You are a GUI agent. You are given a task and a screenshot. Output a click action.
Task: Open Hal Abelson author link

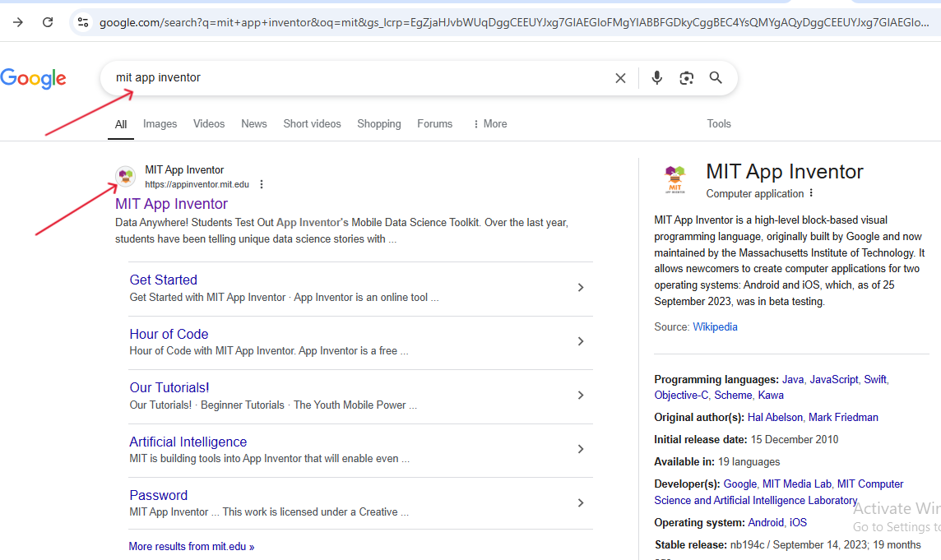(x=775, y=417)
